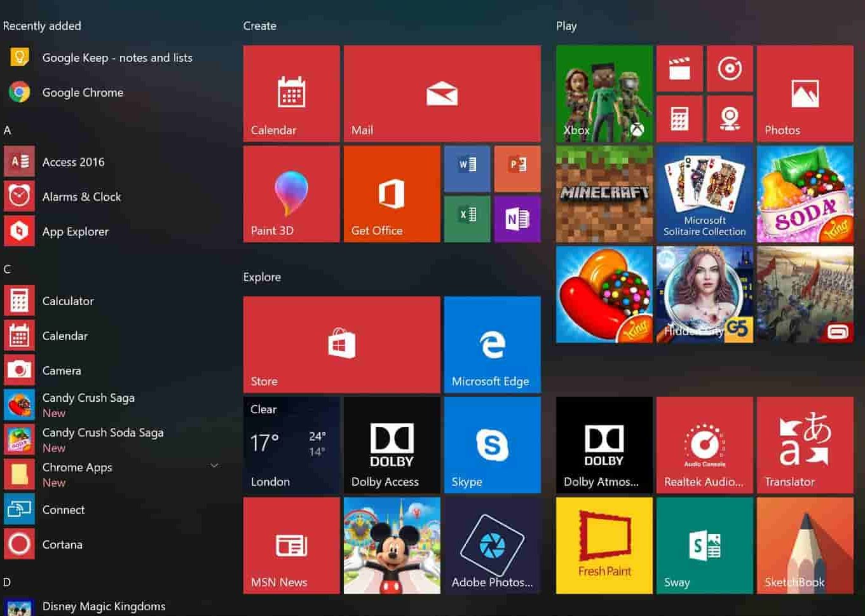The image size is (865, 616).
Task: Open the Store tile
Action: coord(341,343)
